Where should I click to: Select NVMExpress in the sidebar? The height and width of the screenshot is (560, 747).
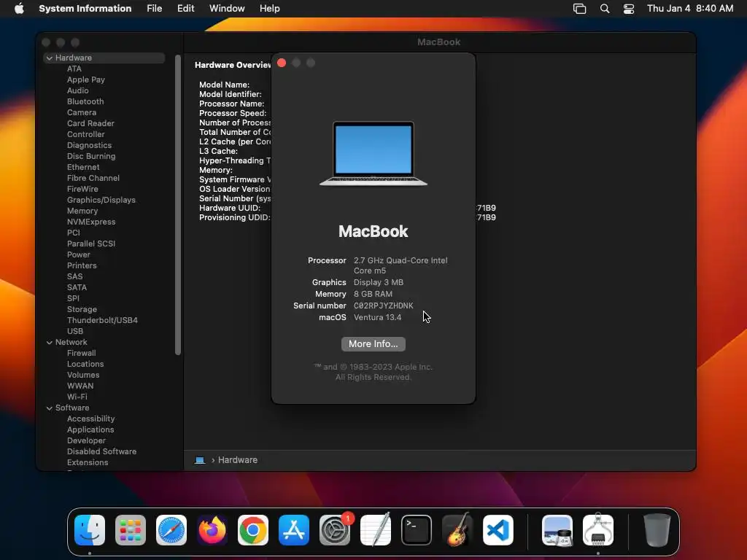click(x=91, y=222)
